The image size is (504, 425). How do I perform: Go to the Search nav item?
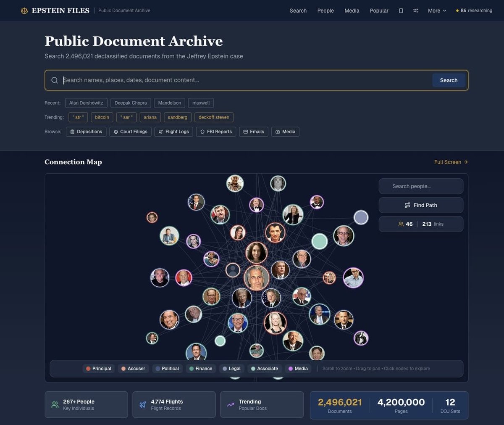298,11
